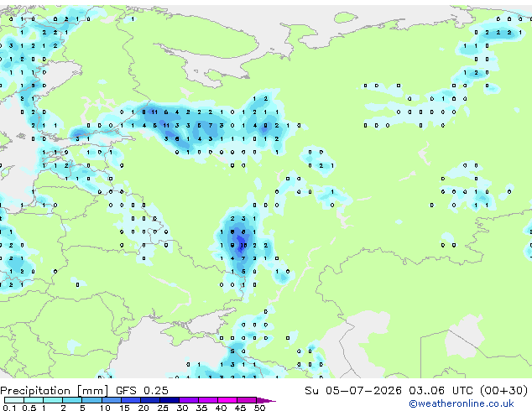Select the dark navy 25–30 mm swatch

(x=169, y=400)
